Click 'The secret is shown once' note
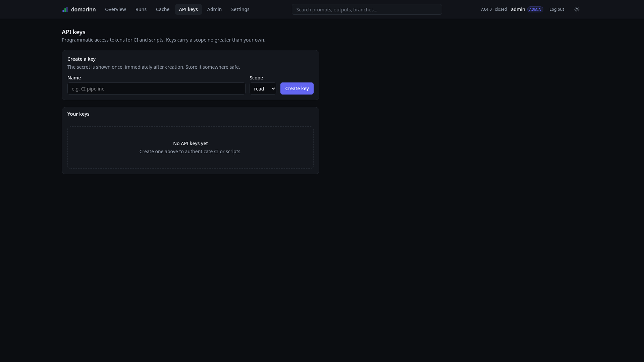This screenshot has width=644, height=362. coord(154,67)
